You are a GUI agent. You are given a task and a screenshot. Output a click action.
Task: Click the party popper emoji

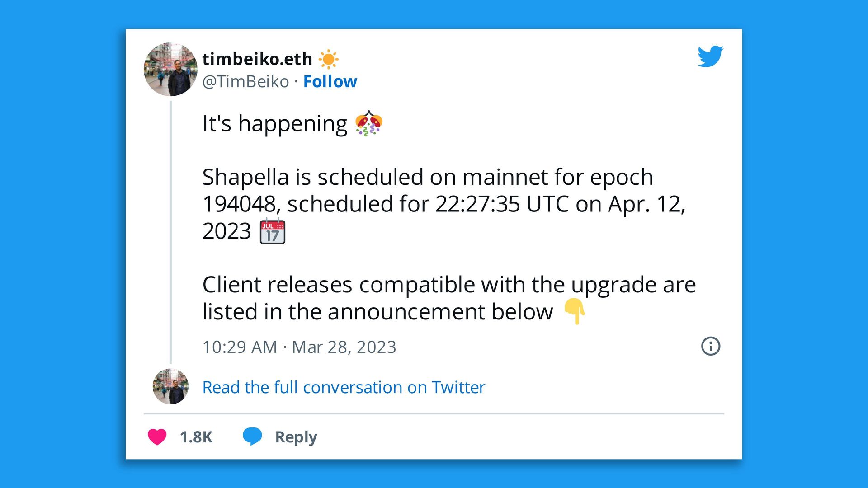(x=369, y=123)
